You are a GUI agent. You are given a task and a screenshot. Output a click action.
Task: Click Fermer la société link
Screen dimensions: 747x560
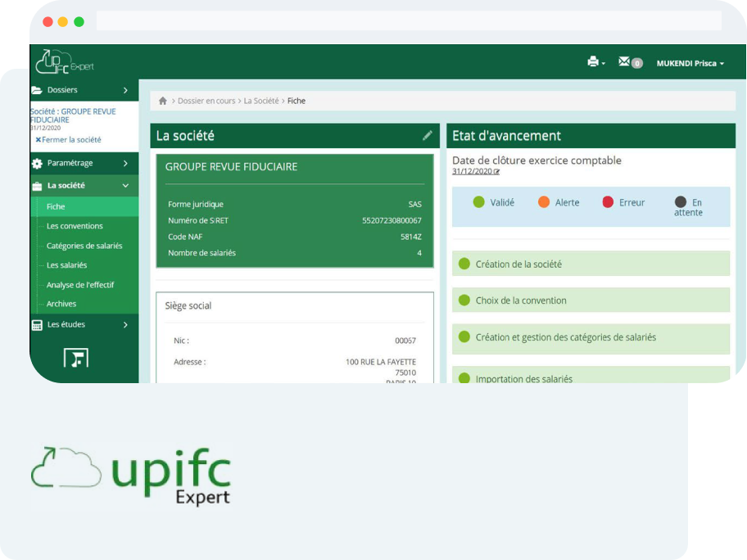tap(68, 139)
